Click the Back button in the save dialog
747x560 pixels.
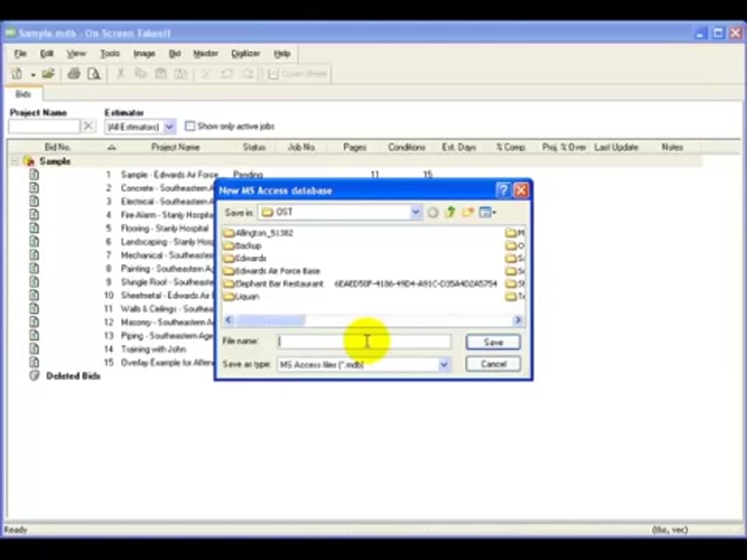(432, 212)
